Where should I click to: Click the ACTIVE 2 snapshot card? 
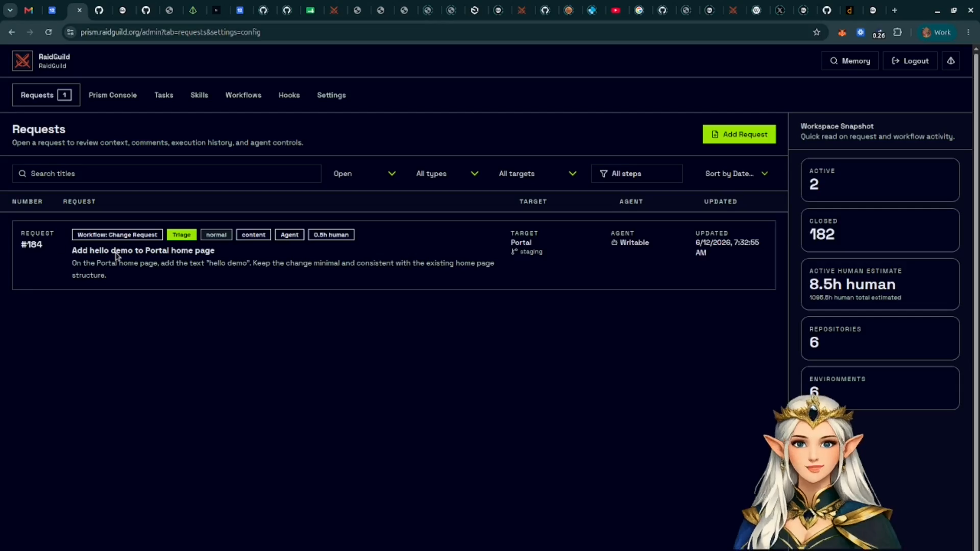tap(880, 180)
